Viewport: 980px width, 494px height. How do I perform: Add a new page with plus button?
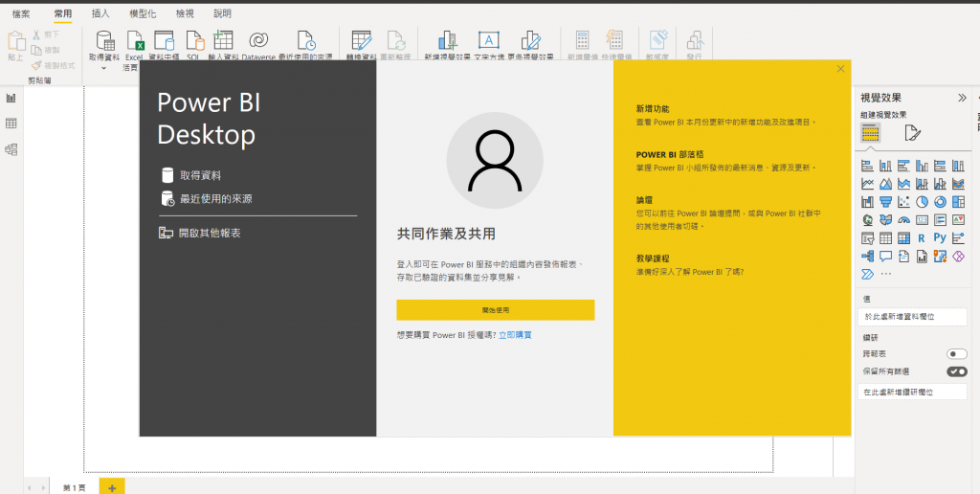[x=113, y=487]
